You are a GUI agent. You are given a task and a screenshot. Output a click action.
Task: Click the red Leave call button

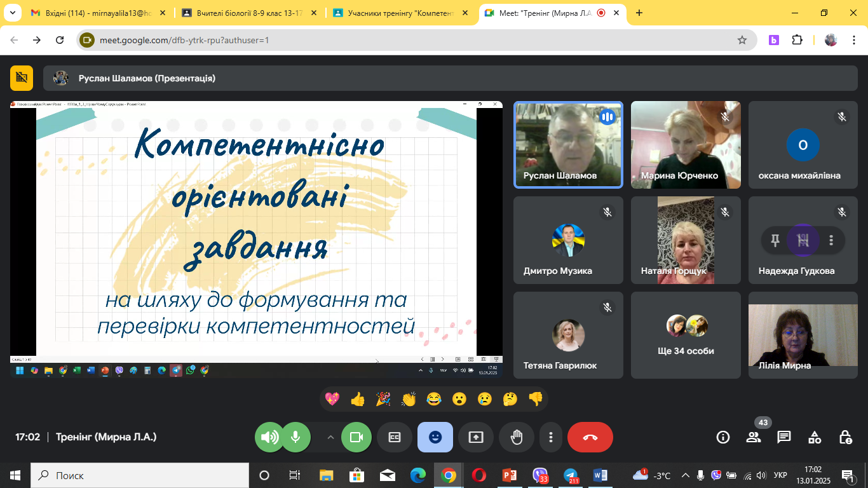(x=590, y=437)
